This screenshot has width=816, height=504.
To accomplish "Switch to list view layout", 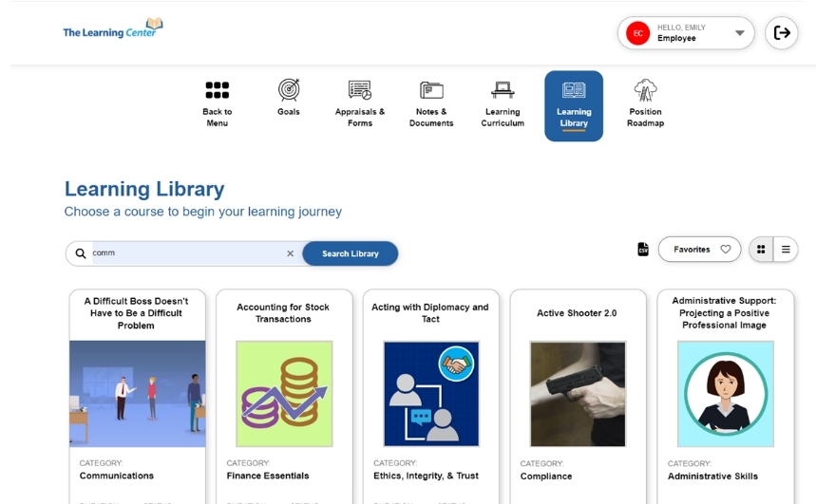I will (x=786, y=250).
